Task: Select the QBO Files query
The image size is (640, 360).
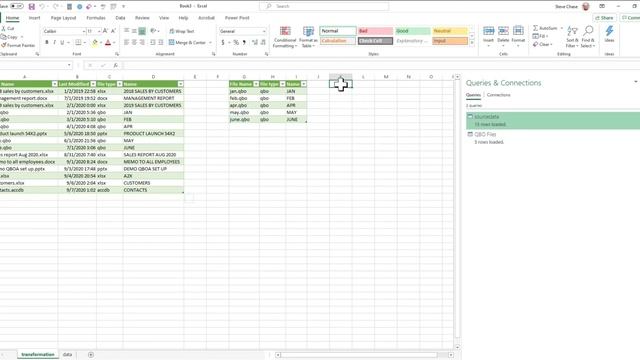Action: point(553,138)
